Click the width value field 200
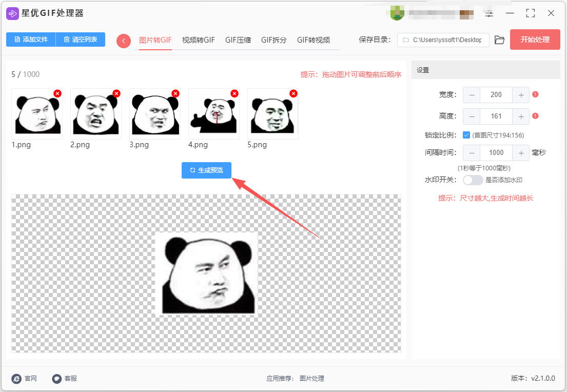The width and height of the screenshot is (567, 392). [496, 95]
